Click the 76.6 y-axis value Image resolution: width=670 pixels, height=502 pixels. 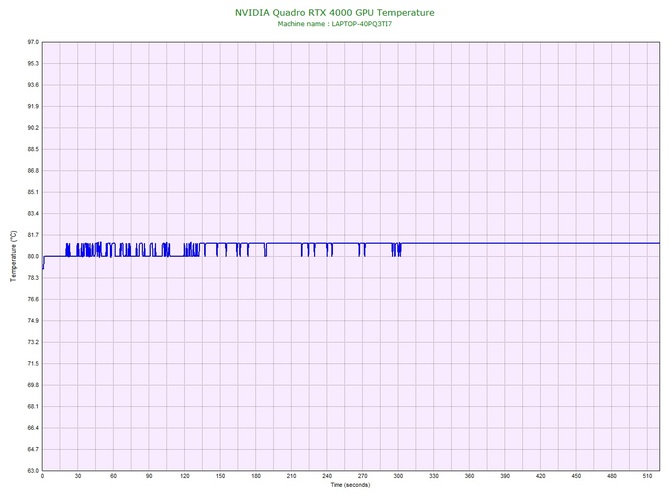(x=33, y=299)
